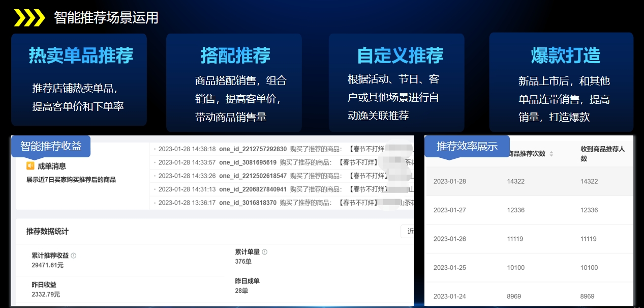Select the 推荐效率展示 label tab

(467, 147)
